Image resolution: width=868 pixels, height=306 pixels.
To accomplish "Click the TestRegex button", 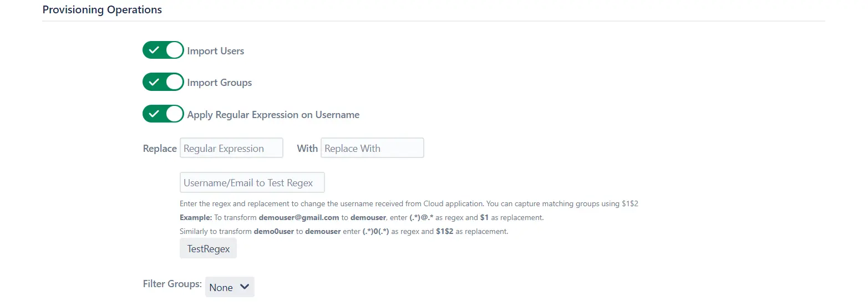I will pos(208,249).
